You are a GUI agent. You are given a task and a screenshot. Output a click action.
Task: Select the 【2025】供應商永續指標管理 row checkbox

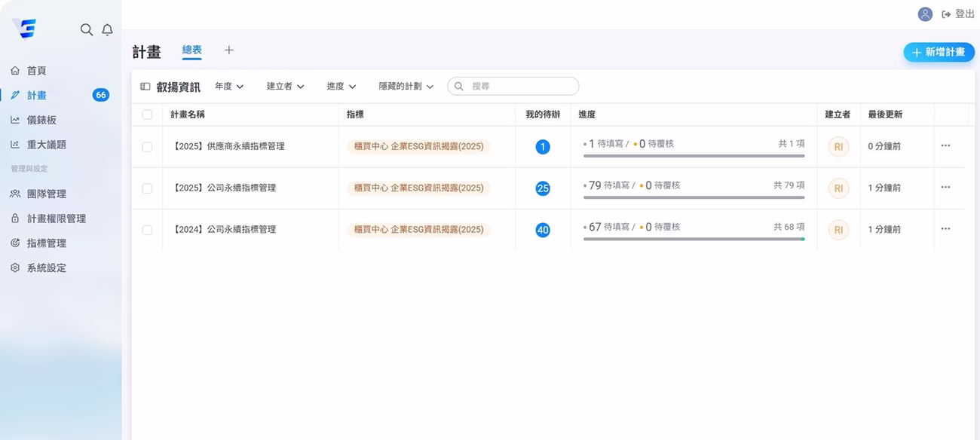[x=147, y=146]
